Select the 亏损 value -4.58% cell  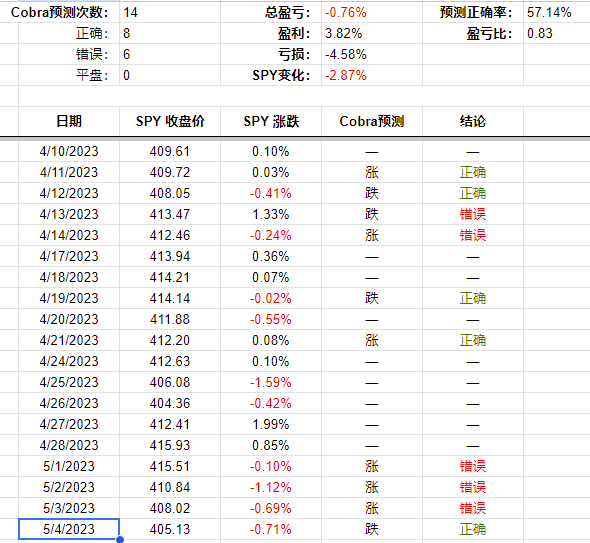point(372,54)
